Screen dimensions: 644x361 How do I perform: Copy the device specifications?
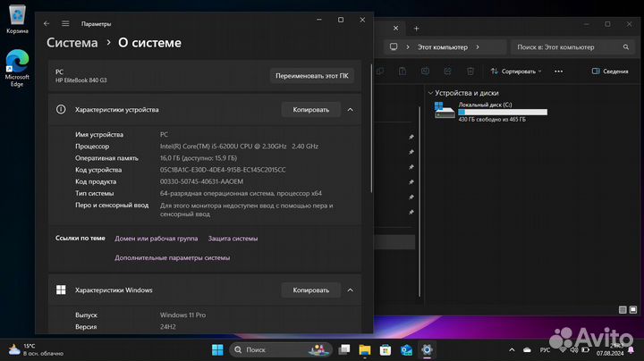(x=311, y=110)
